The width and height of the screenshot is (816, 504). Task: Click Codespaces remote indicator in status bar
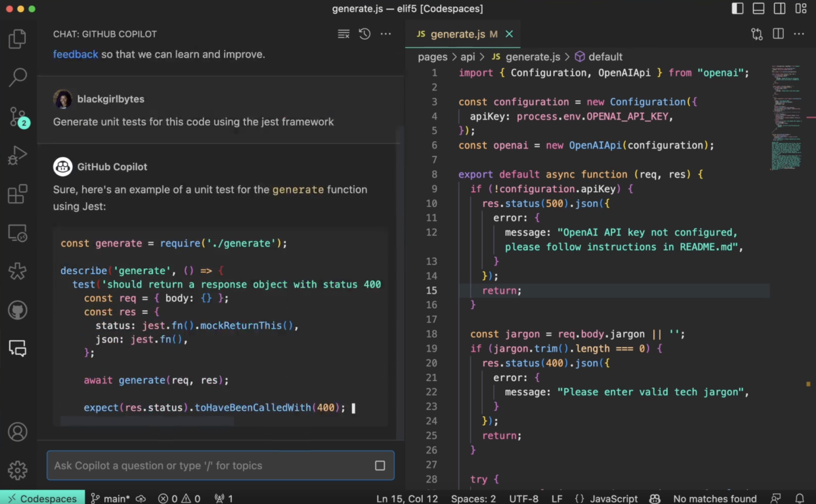click(x=42, y=498)
